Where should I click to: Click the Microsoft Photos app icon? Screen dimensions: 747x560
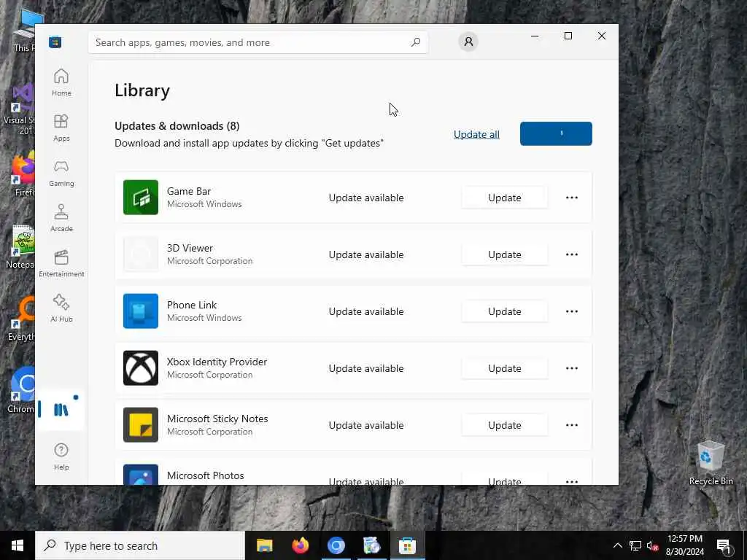141,475
